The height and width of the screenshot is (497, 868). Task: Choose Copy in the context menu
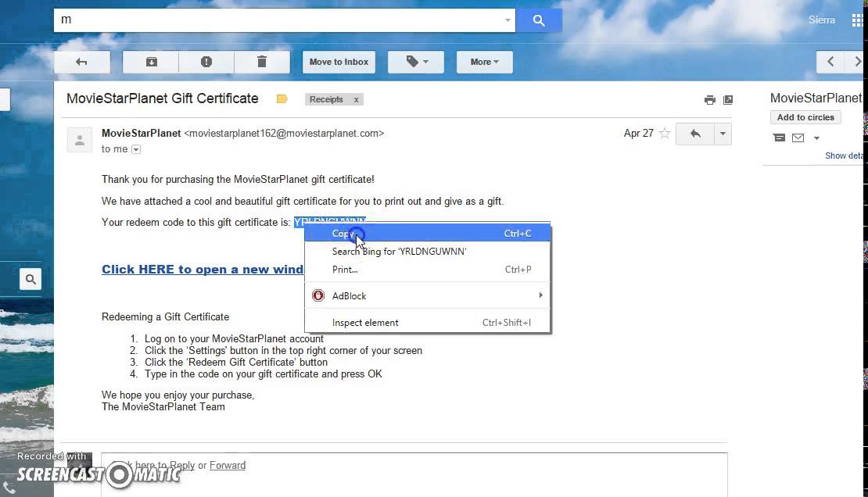click(428, 234)
